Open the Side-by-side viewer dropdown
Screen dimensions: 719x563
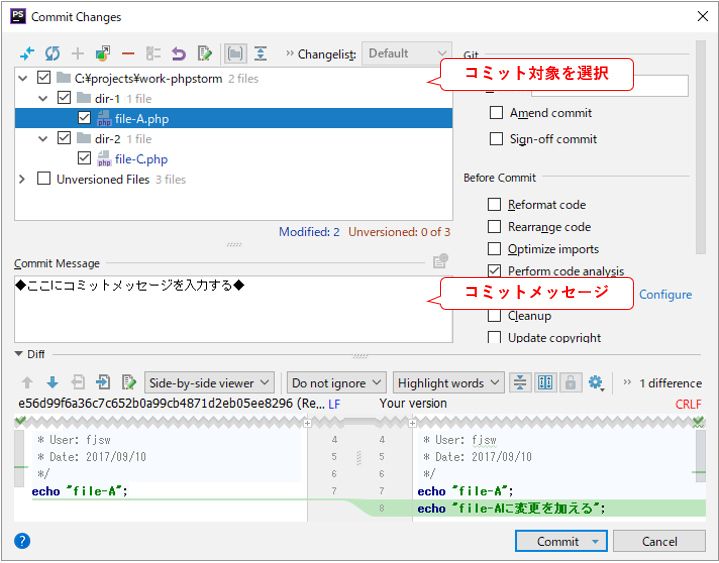(x=209, y=382)
